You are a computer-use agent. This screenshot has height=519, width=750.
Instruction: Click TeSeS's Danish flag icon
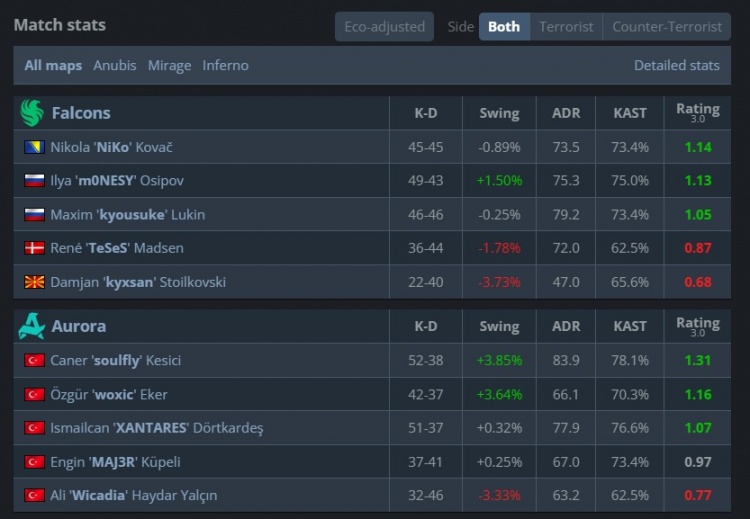coord(34,248)
